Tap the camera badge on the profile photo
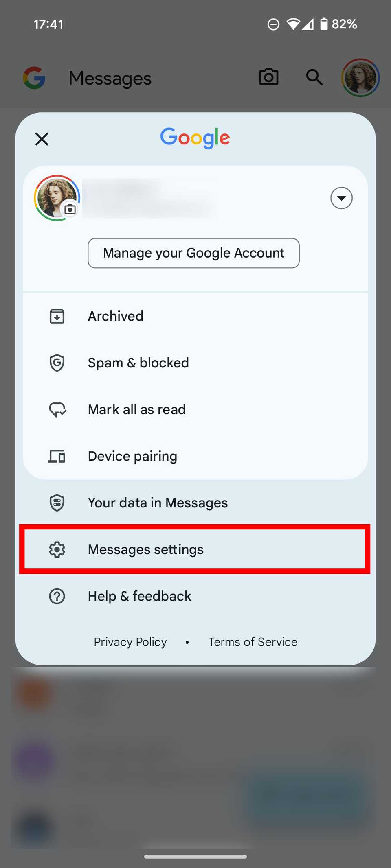Image resolution: width=391 pixels, height=868 pixels. click(x=70, y=209)
